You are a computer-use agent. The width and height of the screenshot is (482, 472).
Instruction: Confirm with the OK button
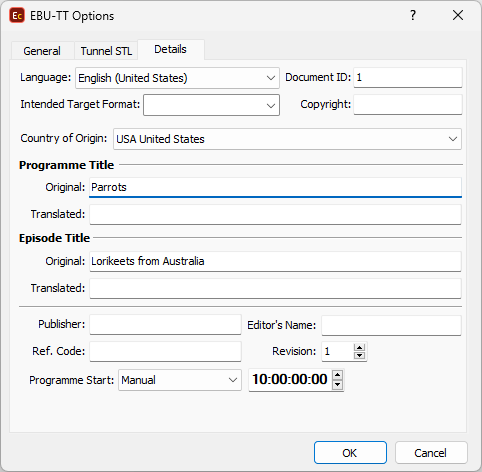[x=350, y=453]
